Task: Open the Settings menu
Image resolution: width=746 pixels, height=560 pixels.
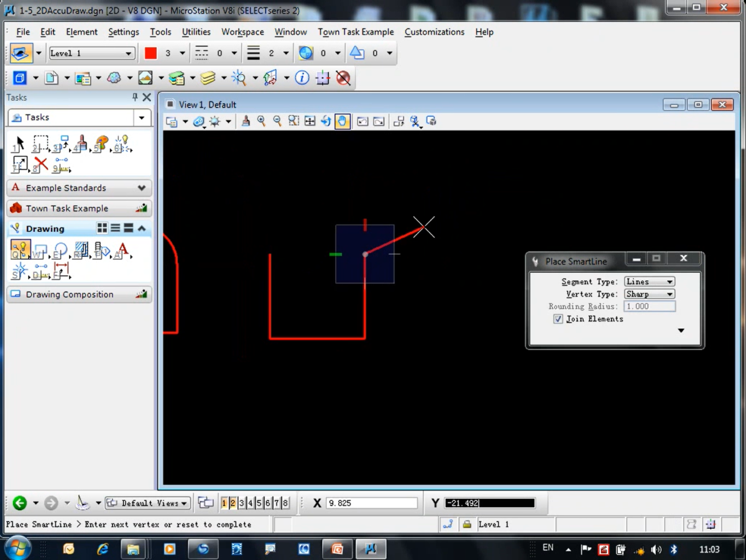Action: click(124, 32)
